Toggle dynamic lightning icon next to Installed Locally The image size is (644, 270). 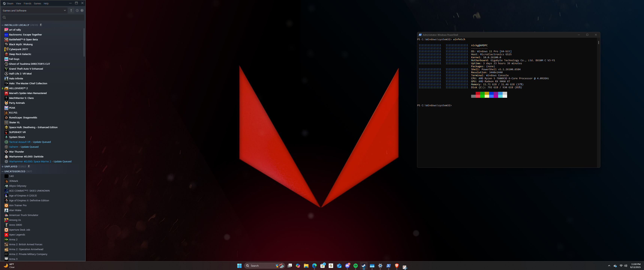[x=41, y=25]
